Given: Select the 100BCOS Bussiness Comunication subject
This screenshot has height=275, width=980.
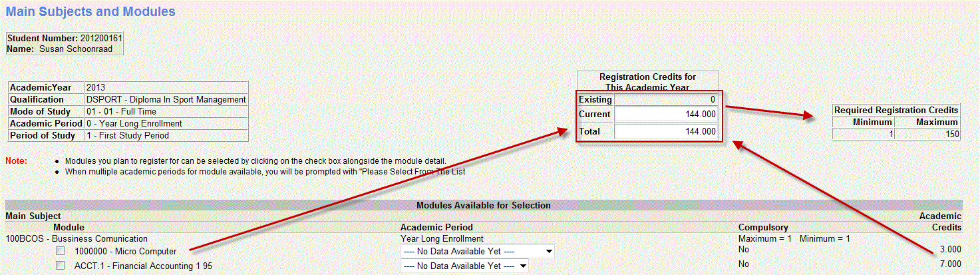Looking at the screenshot, I should (77, 238).
